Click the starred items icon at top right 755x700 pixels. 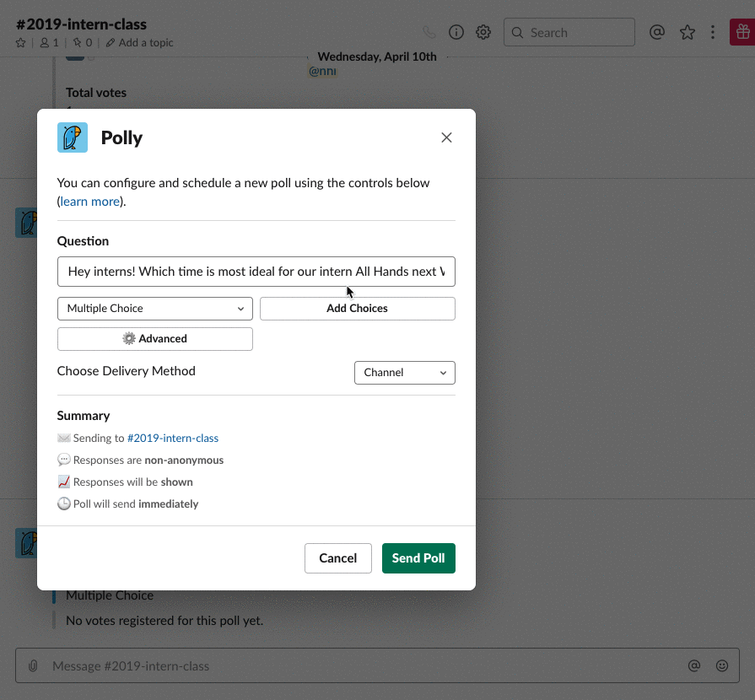point(688,32)
